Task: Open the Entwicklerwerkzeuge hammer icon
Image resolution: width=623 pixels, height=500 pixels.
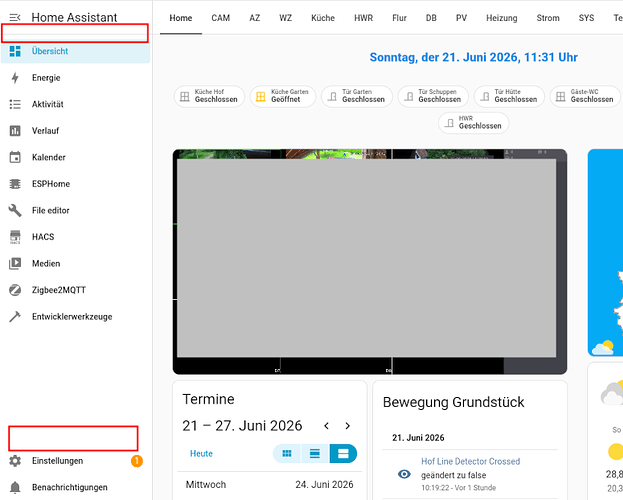Action: pyautogui.click(x=15, y=317)
